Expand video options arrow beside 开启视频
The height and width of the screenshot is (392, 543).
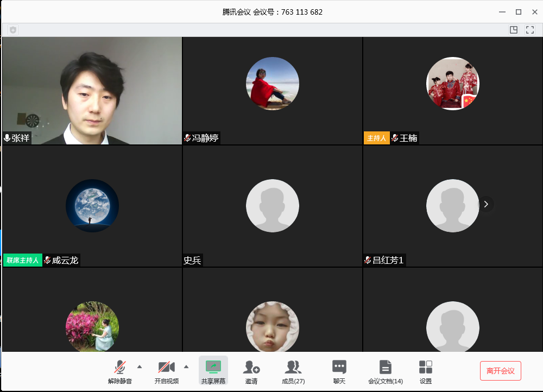186,366
